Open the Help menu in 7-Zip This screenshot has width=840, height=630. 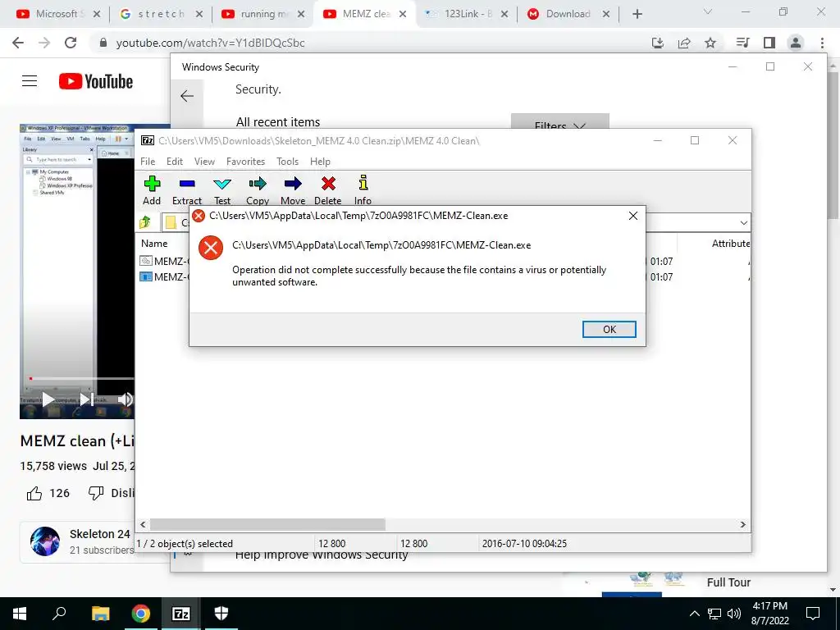coord(320,162)
